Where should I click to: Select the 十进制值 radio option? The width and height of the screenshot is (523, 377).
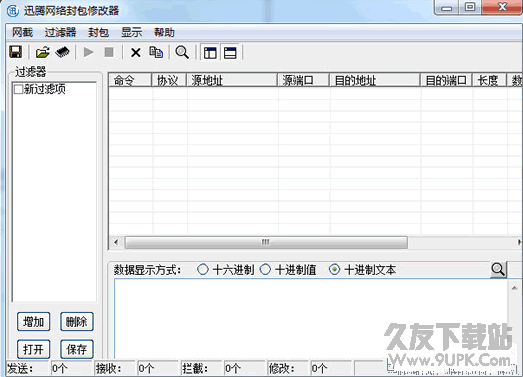click(x=265, y=269)
